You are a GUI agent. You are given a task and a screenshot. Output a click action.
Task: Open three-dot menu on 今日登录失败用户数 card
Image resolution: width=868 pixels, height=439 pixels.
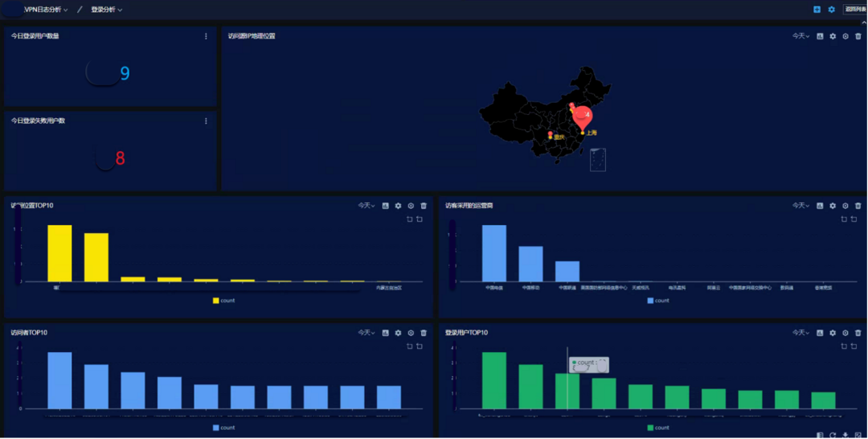pyautogui.click(x=206, y=121)
